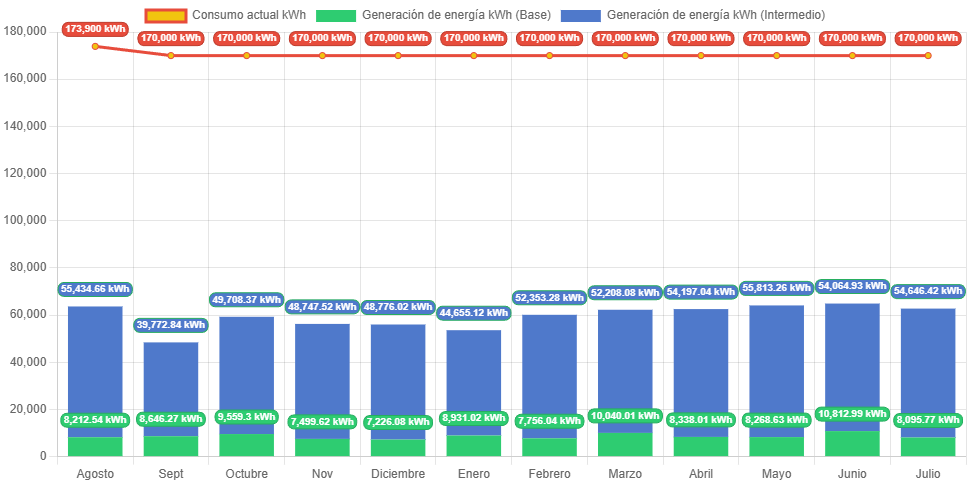Click the 39,772.84 kWh label above Sept

(x=170, y=325)
